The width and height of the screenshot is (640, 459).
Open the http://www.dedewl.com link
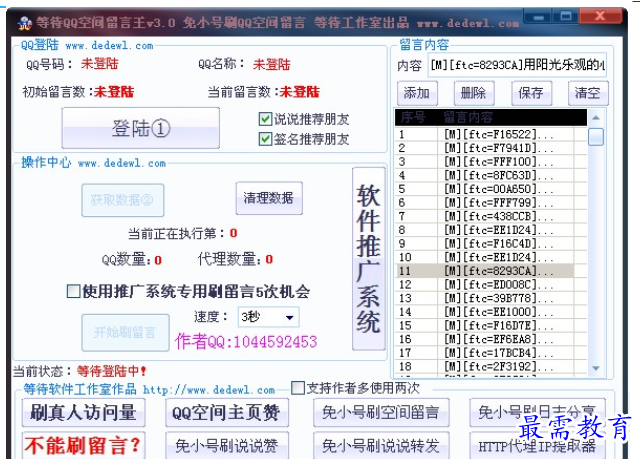(209, 390)
